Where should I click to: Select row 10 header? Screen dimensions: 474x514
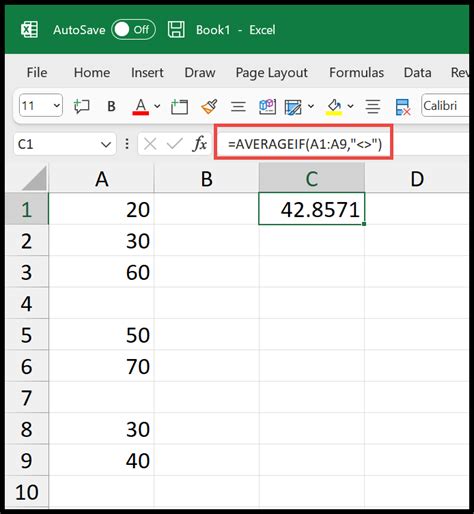coord(27,492)
